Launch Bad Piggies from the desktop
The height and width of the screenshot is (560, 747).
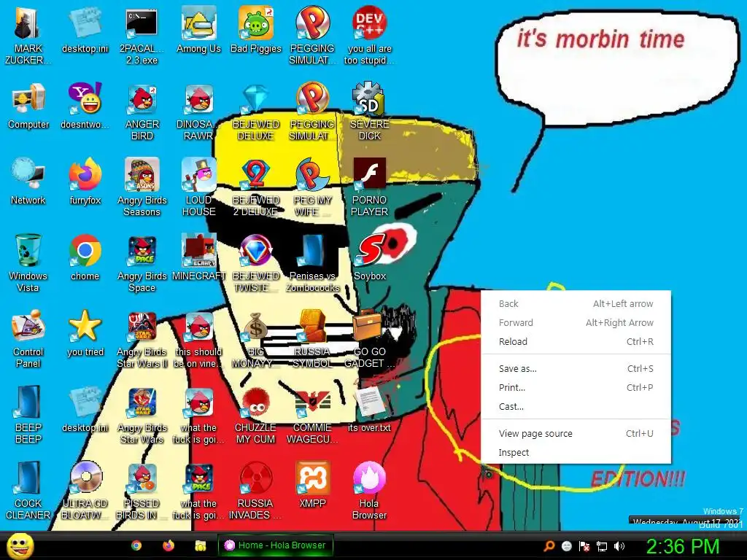(x=256, y=29)
